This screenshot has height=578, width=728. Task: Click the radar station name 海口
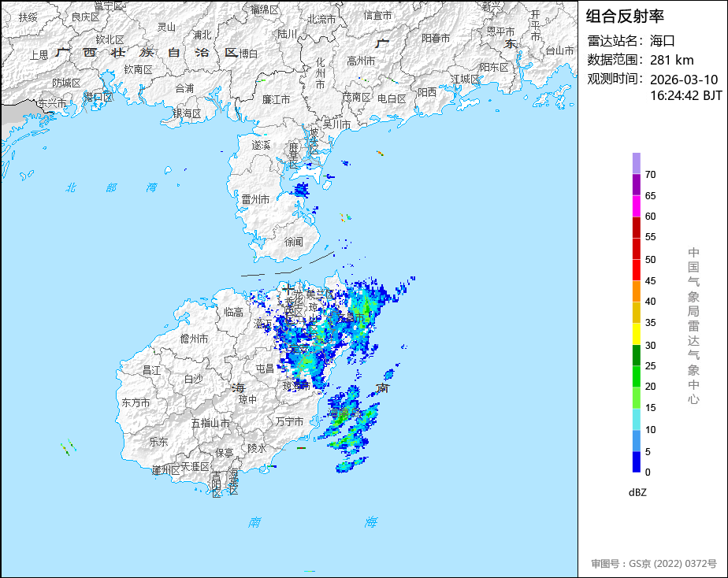click(663, 41)
